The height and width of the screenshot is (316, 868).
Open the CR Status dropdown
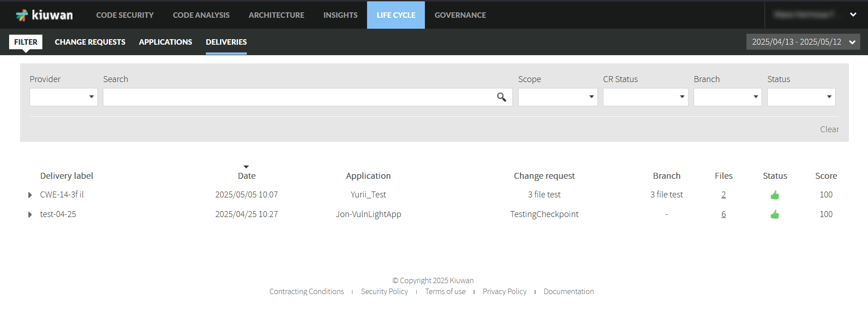click(645, 97)
